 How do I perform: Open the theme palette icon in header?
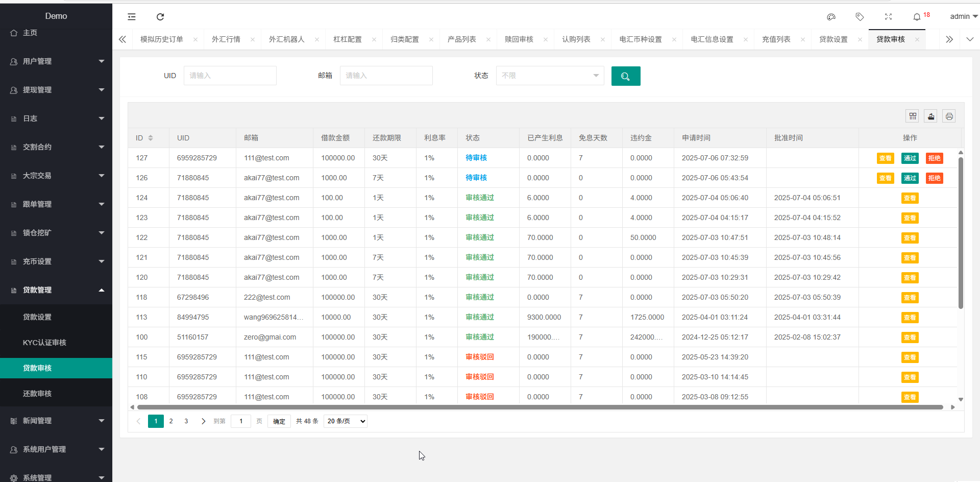(831, 17)
